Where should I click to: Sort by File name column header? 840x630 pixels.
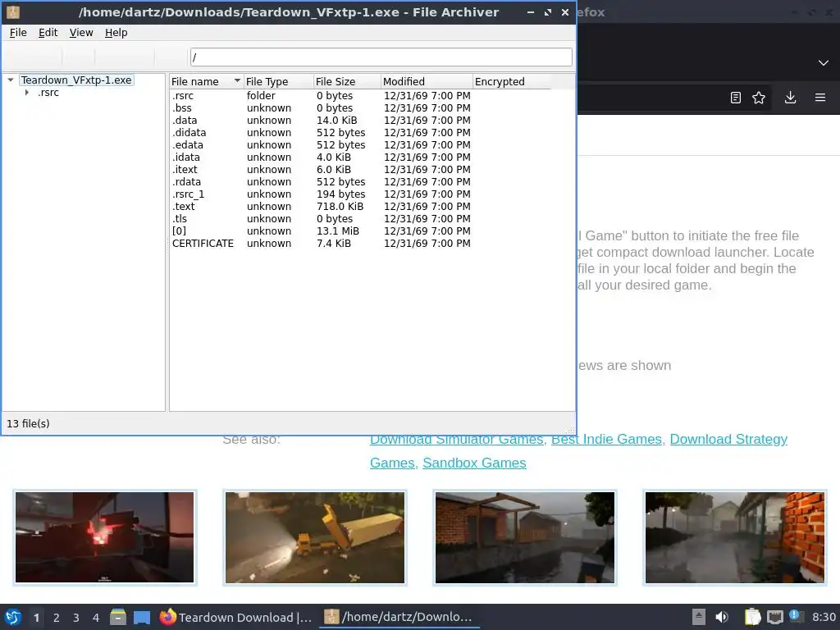coord(206,81)
